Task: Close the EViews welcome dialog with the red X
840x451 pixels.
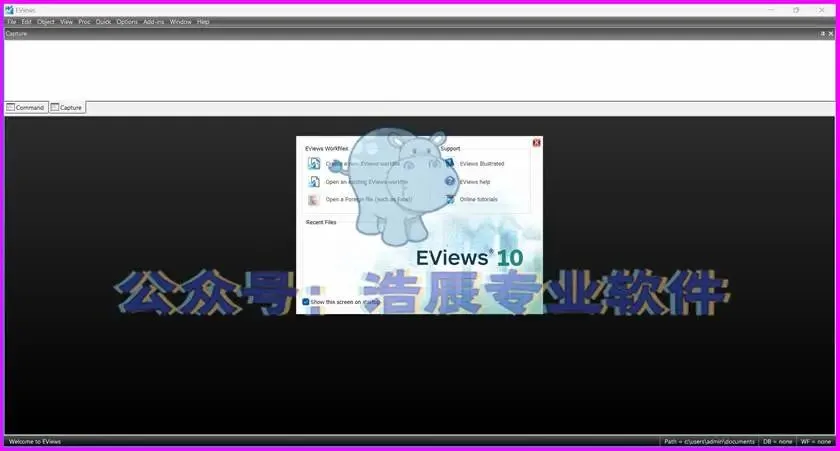Action: [536, 142]
